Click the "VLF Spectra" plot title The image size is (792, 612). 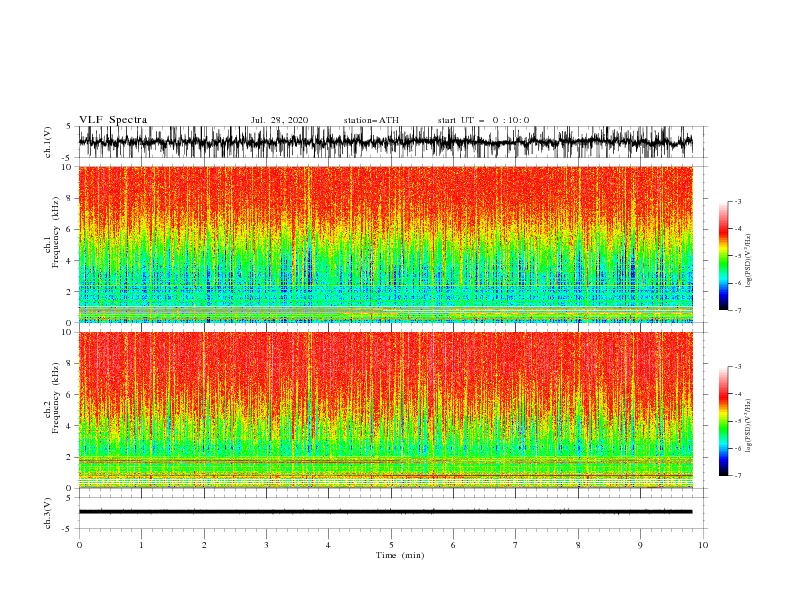tap(113, 120)
